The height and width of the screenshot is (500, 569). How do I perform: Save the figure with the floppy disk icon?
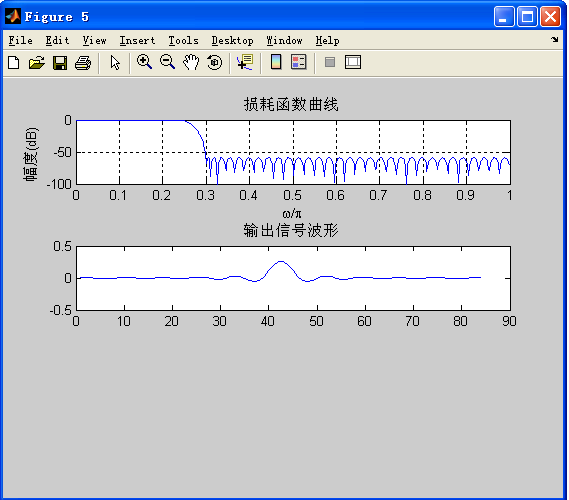(60, 63)
